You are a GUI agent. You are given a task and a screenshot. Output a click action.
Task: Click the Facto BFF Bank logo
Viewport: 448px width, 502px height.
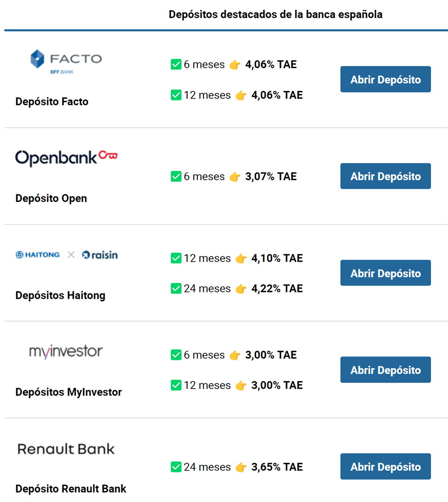(x=66, y=61)
